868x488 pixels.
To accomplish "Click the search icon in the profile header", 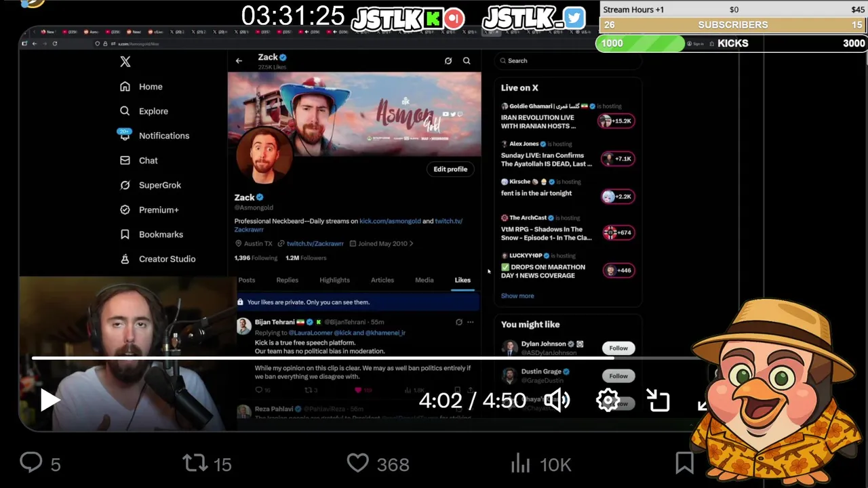I will [467, 61].
